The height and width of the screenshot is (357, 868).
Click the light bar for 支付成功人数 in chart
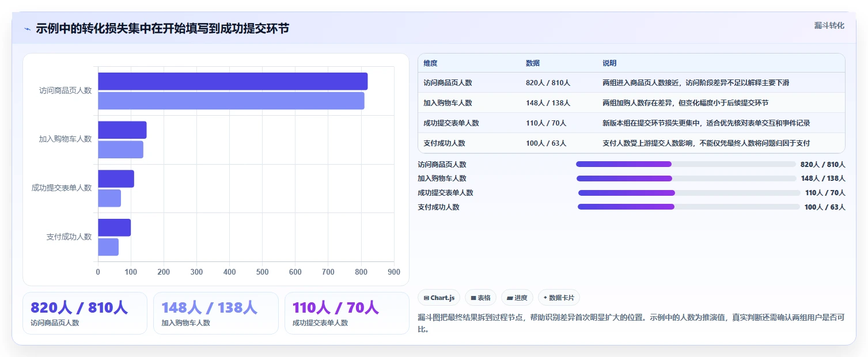click(108, 247)
